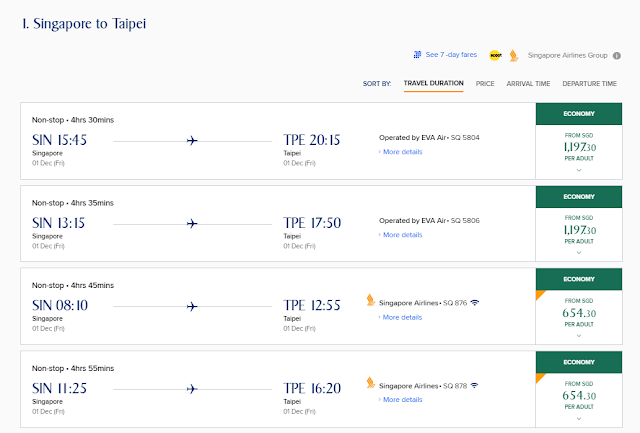
Task: Expand the economy fare chevron for SQ 878
Action: click(579, 419)
